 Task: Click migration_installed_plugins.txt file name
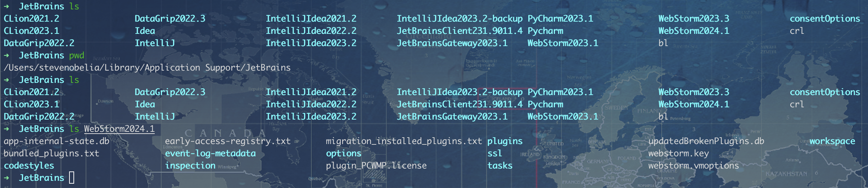(403, 141)
